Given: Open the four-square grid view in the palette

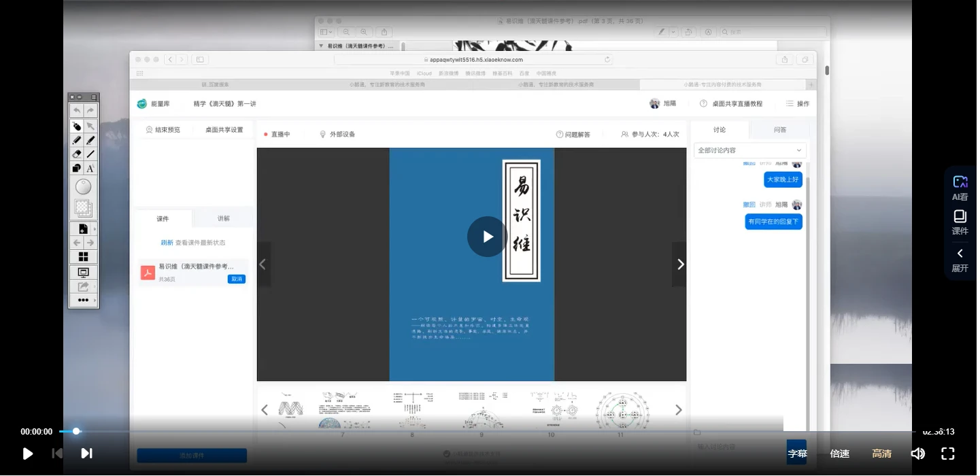Looking at the screenshot, I should tap(84, 257).
